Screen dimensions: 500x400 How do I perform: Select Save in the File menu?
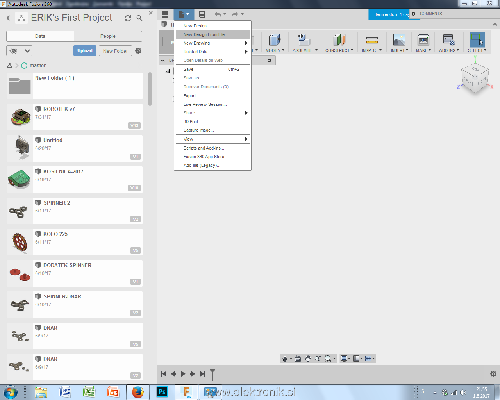tap(212, 69)
